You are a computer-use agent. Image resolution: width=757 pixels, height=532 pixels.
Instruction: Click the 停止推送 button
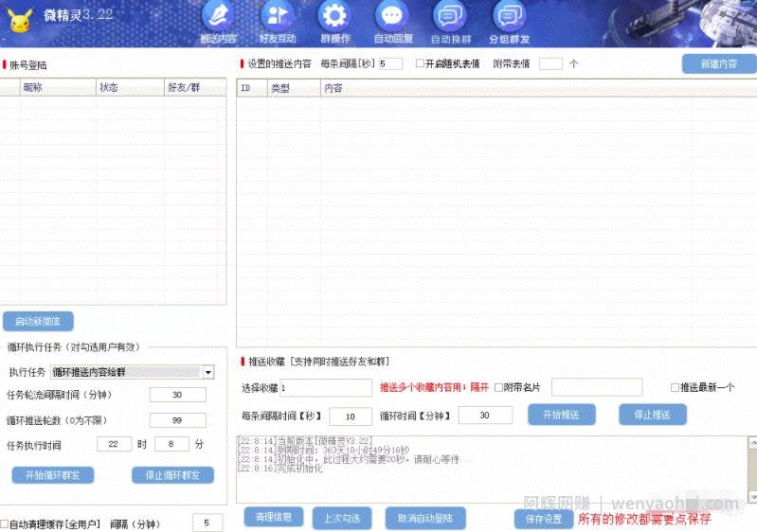(x=652, y=415)
